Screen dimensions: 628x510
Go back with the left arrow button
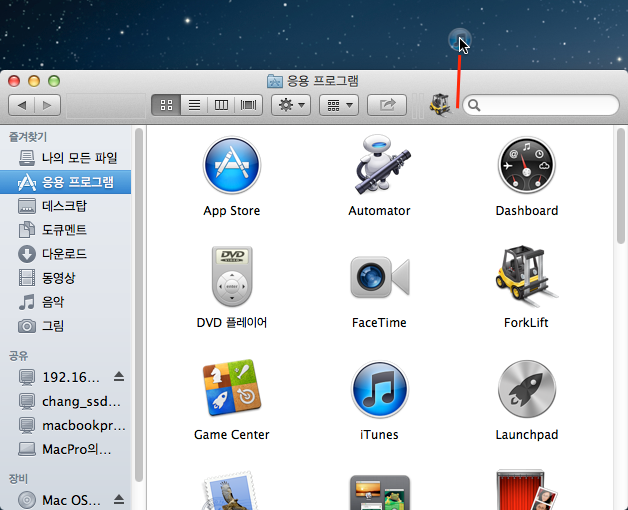[22, 105]
